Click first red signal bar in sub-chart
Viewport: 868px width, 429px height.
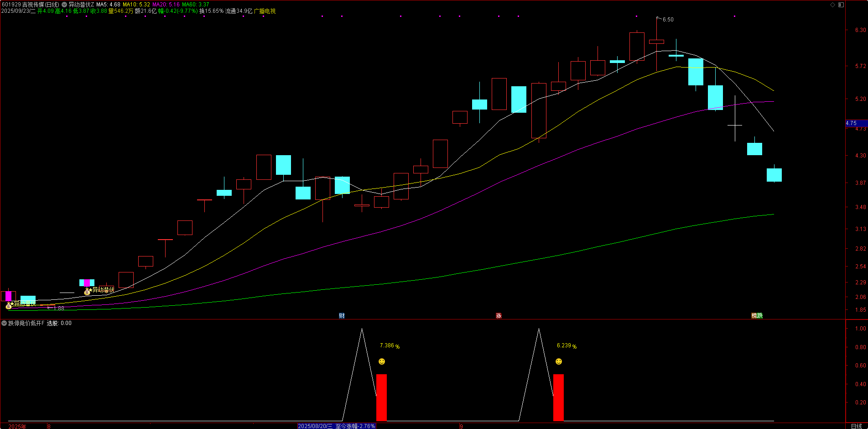click(381, 397)
